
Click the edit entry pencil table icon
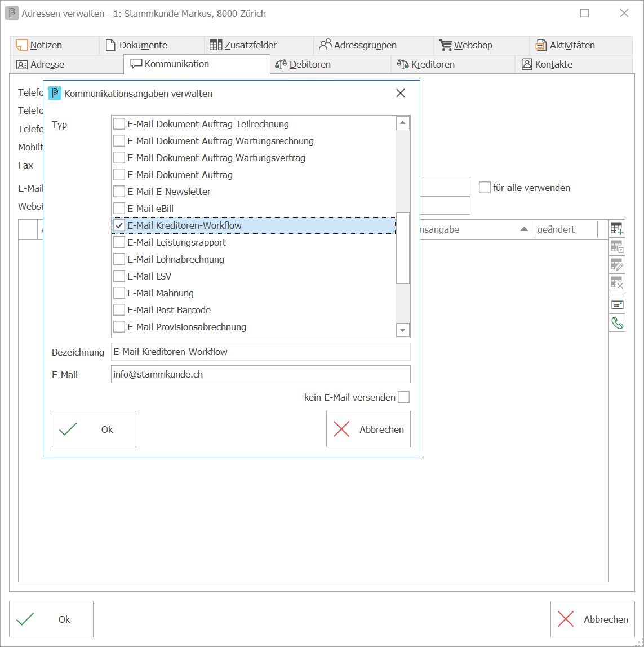click(x=617, y=264)
